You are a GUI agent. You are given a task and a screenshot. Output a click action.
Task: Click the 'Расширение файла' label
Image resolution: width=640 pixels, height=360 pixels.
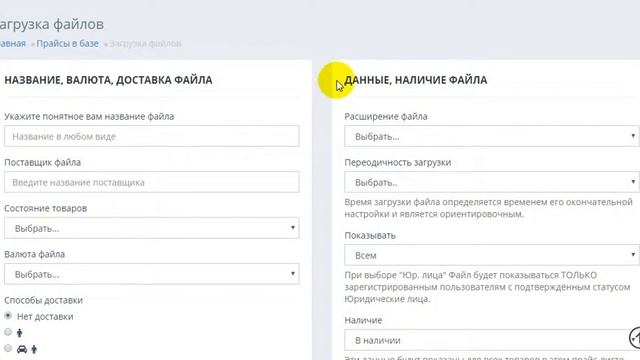(x=386, y=116)
